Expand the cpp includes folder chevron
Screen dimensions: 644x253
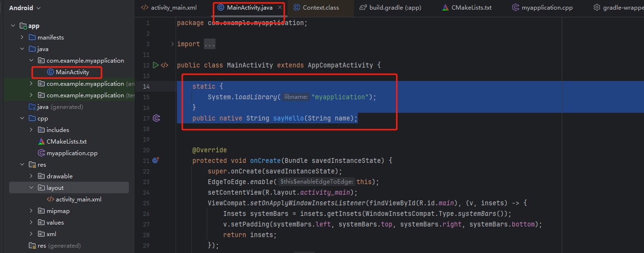click(31, 130)
